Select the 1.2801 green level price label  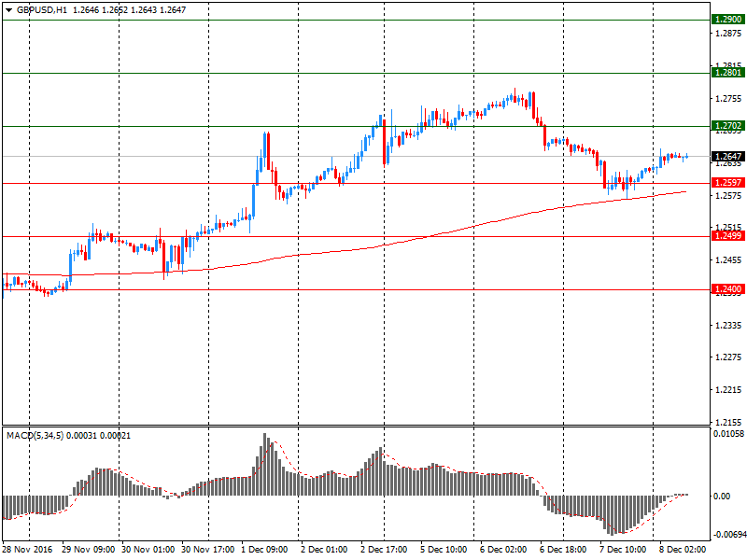(x=728, y=73)
